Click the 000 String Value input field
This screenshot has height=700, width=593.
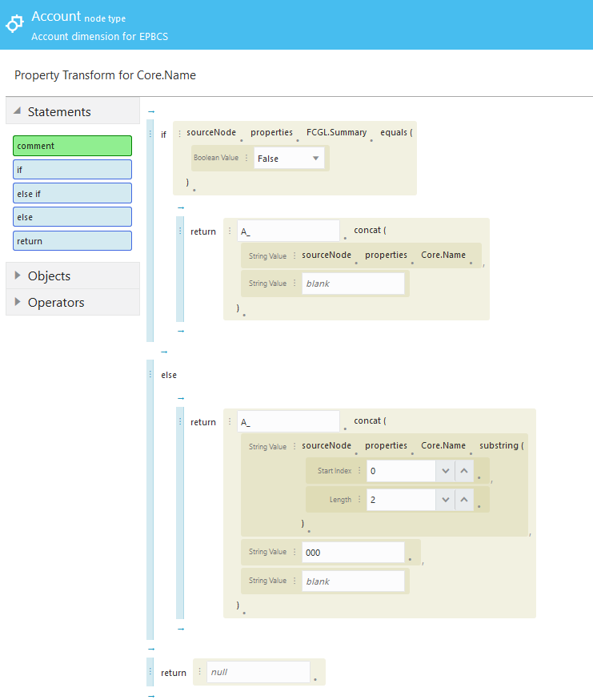(x=353, y=553)
